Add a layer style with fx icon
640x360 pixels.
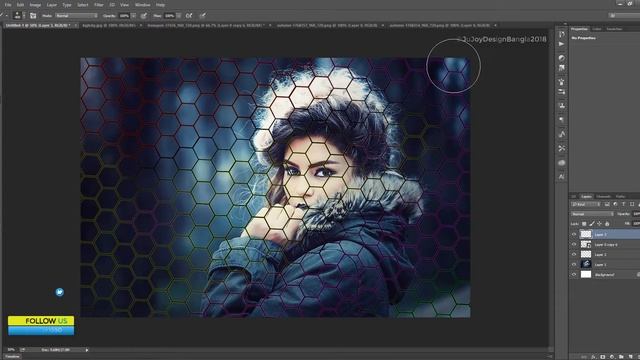[593, 357]
